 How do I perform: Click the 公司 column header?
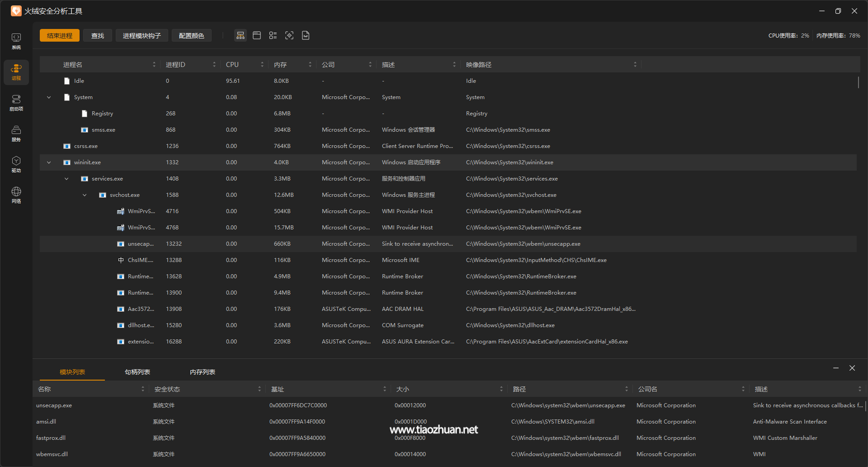[346, 65]
